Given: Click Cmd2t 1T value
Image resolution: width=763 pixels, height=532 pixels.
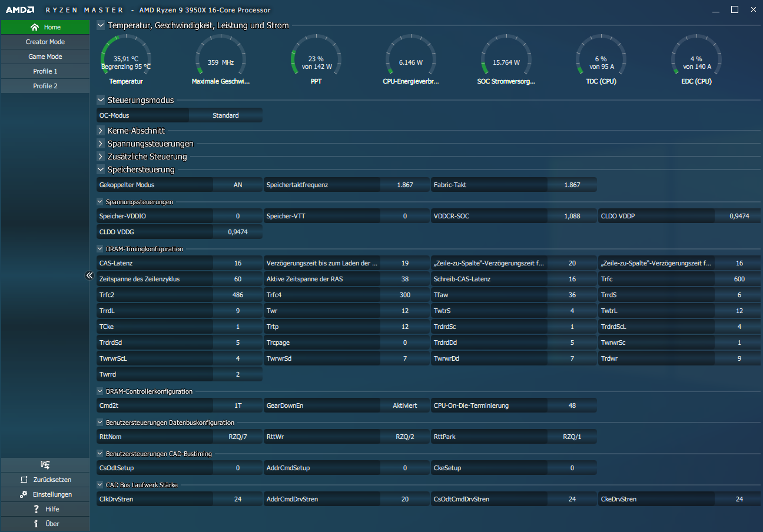Looking at the screenshot, I should pyautogui.click(x=238, y=405).
